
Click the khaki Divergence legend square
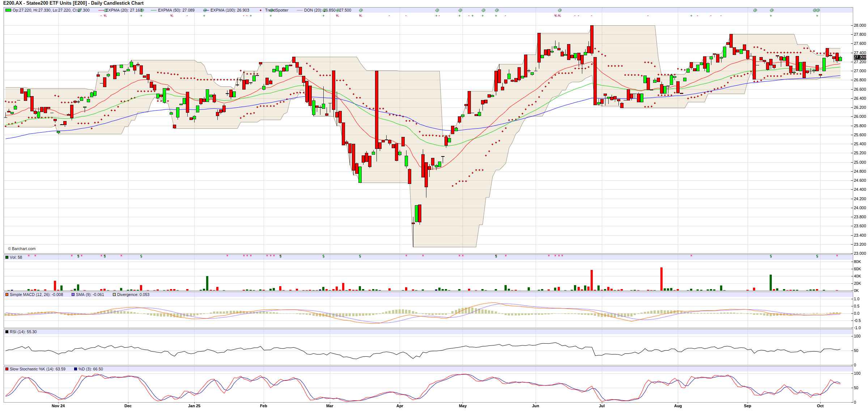(x=114, y=295)
